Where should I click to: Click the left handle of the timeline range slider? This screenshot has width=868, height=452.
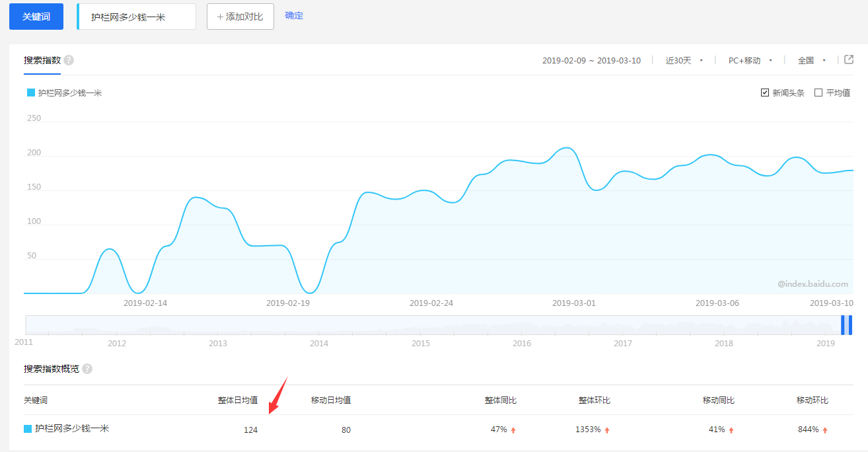843,325
